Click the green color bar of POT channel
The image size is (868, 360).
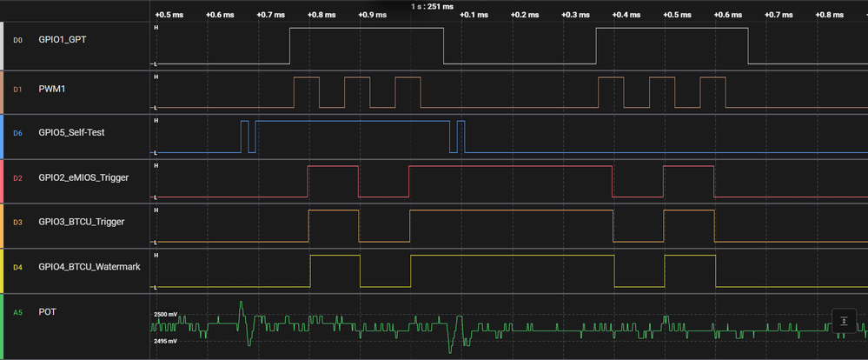tap(2, 326)
